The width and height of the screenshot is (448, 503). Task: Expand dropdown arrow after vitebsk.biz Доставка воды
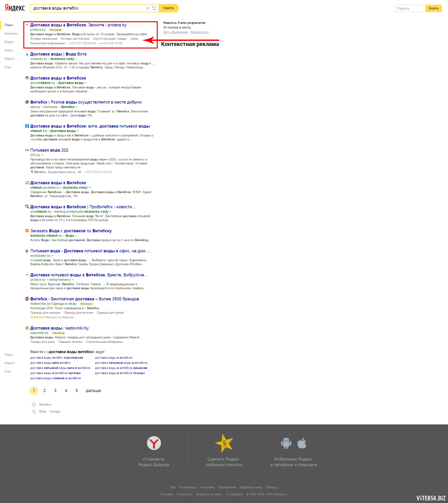pos(77,131)
